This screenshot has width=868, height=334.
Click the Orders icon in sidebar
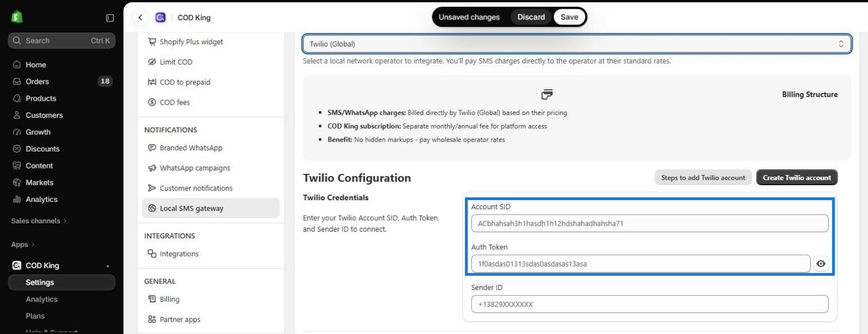(x=17, y=81)
